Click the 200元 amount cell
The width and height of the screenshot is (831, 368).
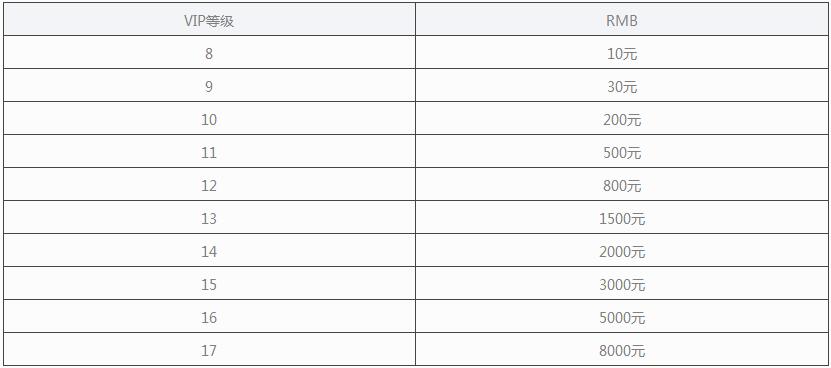pyautogui.click(x=622, y=118)
